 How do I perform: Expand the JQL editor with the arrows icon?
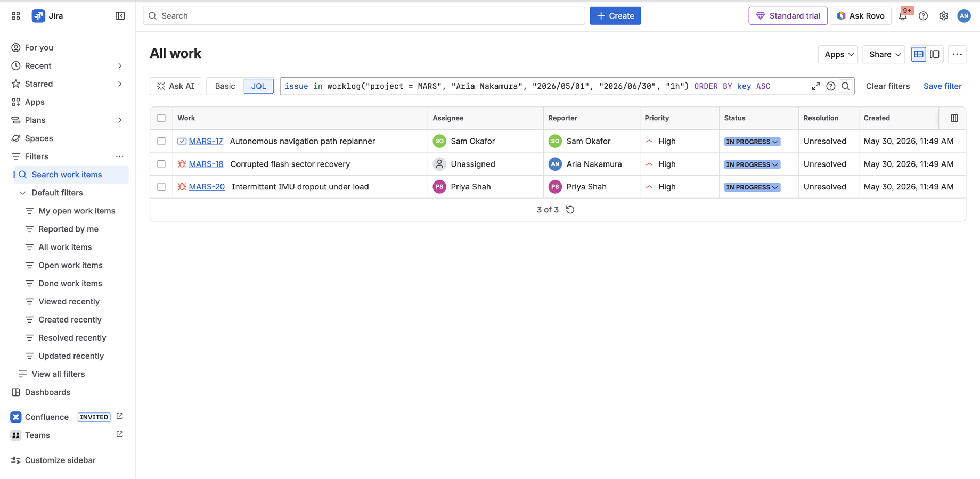816,86
